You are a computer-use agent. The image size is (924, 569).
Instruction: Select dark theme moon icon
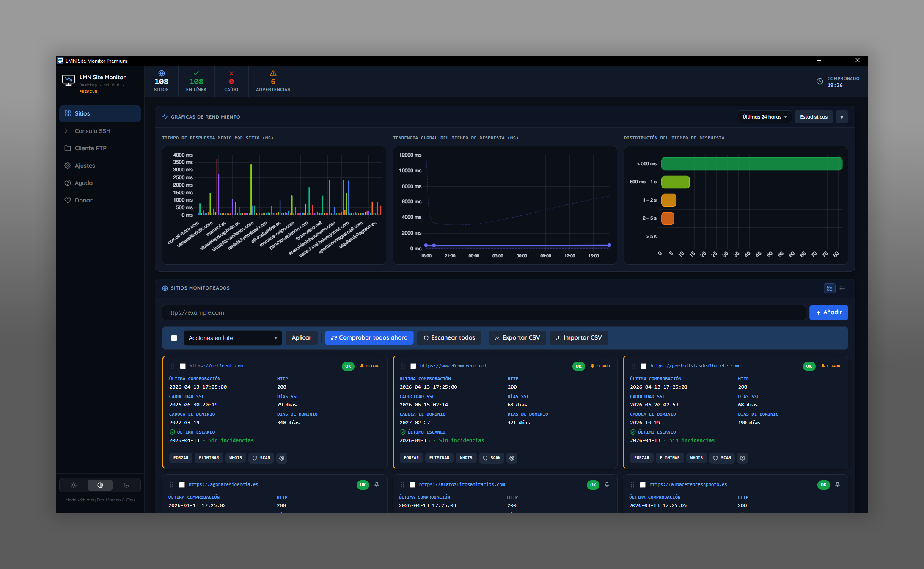[126, 485]
